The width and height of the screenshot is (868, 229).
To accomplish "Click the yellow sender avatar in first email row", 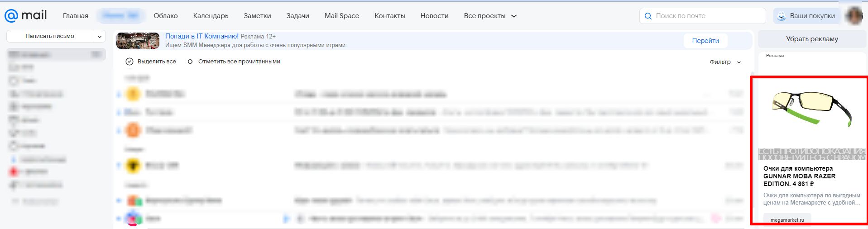I will click(x=133, y=94).
